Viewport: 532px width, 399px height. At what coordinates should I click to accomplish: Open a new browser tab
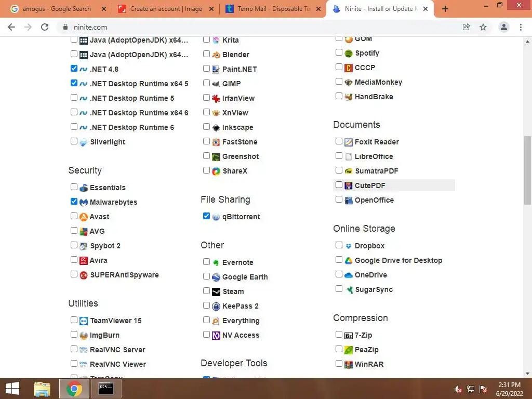[445, 9]
